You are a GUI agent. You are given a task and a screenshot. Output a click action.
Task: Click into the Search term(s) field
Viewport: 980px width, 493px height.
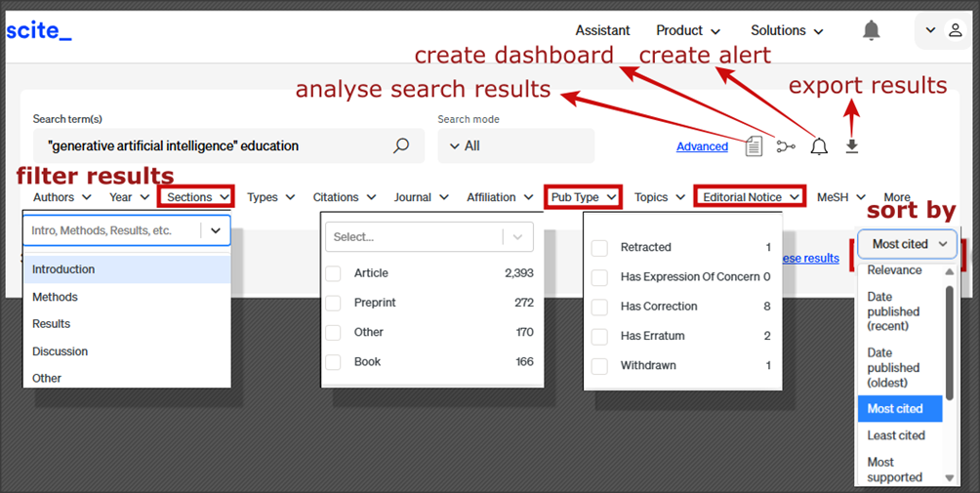[x=215, y=145]
